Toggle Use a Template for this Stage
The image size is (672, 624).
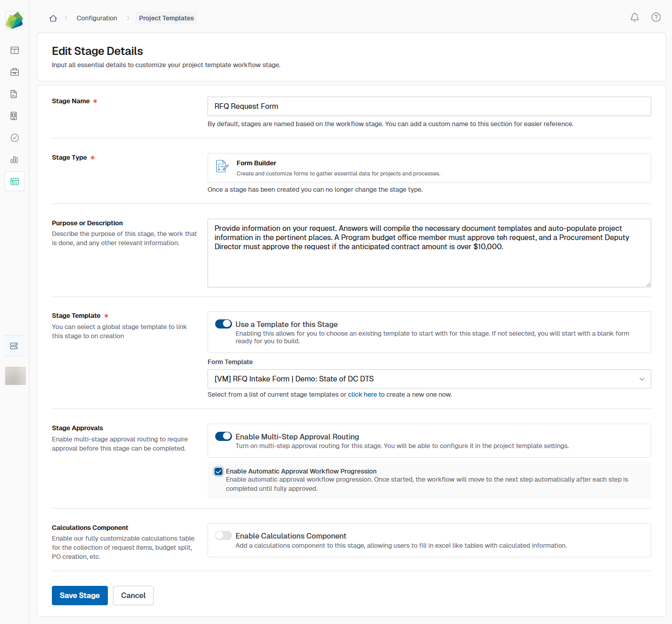[223, 324]
